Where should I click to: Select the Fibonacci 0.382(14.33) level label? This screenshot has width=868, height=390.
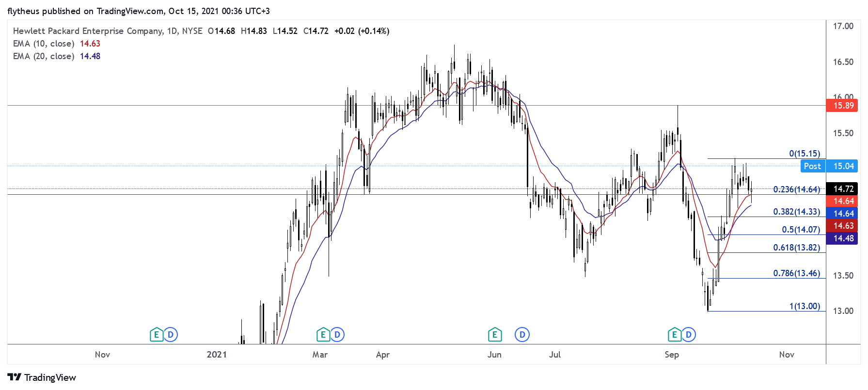point(797,212)
